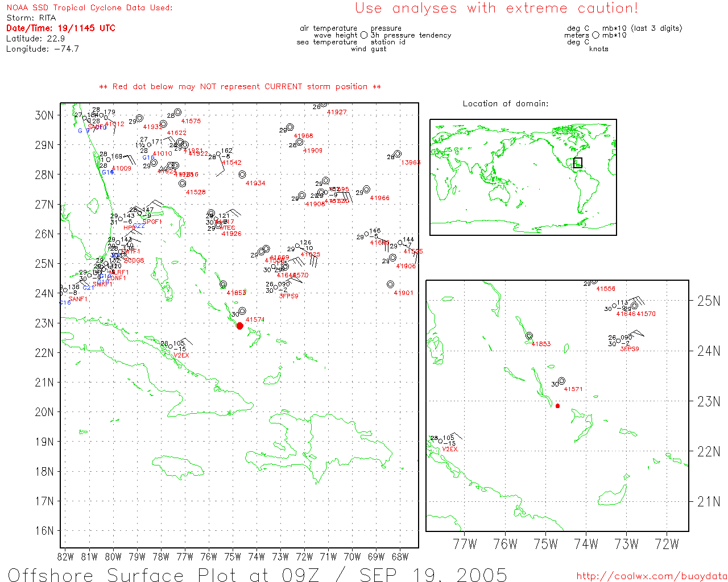Viewport: 728px width, 582px height.
Task: Select the station marker next to 41966
Action: [366, 189]
